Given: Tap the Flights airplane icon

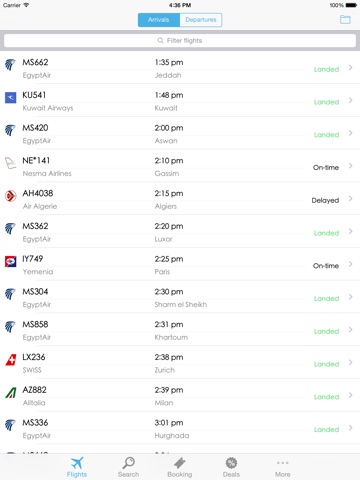Looking at the screenshot, I should (x=77, y=463).
